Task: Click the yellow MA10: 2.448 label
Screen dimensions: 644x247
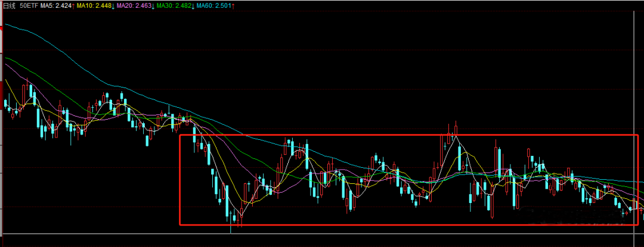Action: tap(95, 6)
